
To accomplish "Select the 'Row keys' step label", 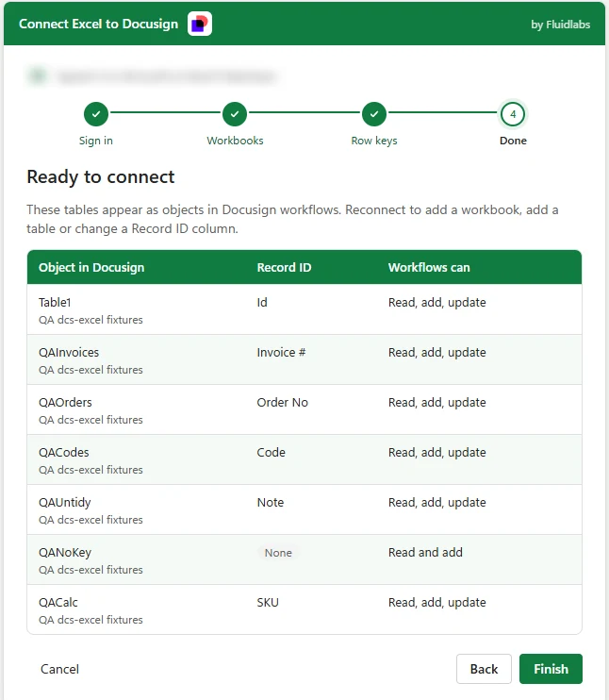I will tap(374, 141).
